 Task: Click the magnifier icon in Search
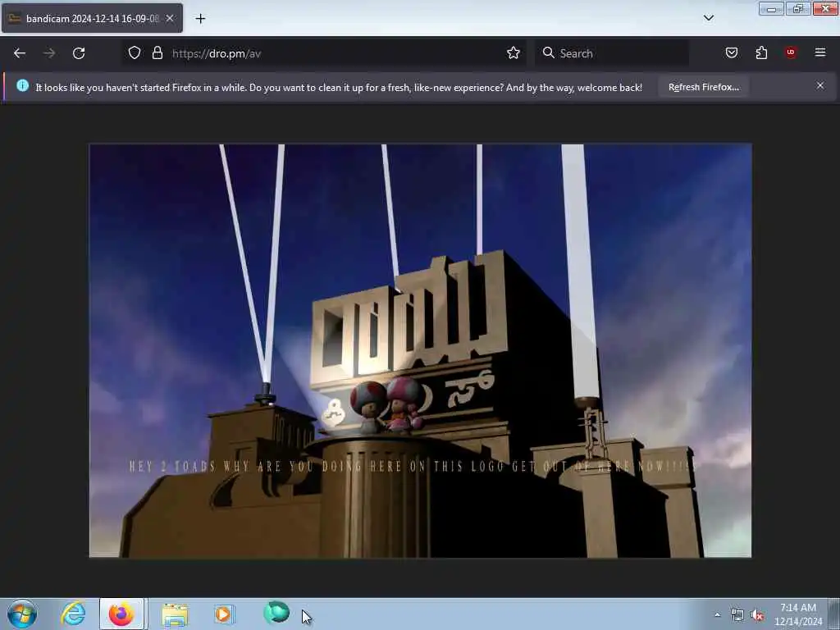[548, 52]
